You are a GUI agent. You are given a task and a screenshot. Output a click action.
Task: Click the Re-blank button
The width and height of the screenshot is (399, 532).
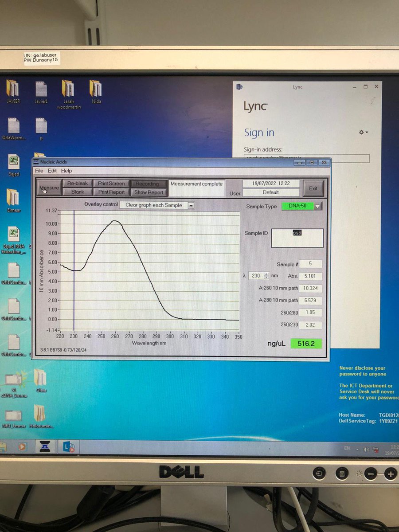78,184
